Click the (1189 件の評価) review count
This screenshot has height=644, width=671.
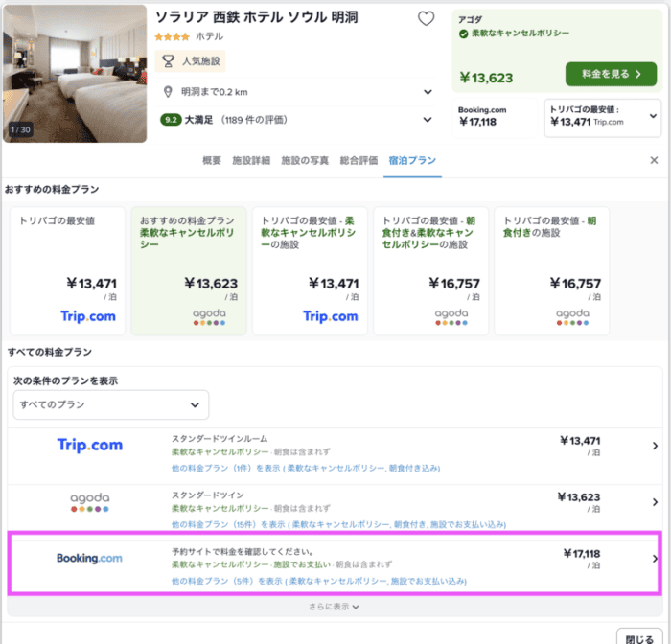[x=254, y=120]
